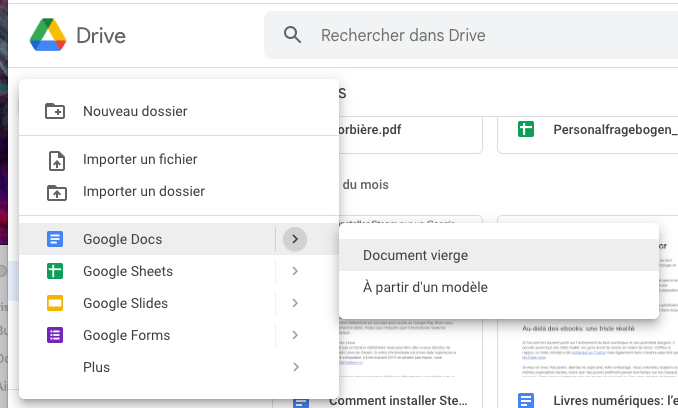Click the yellow Google Slides icon

point(55,303)
